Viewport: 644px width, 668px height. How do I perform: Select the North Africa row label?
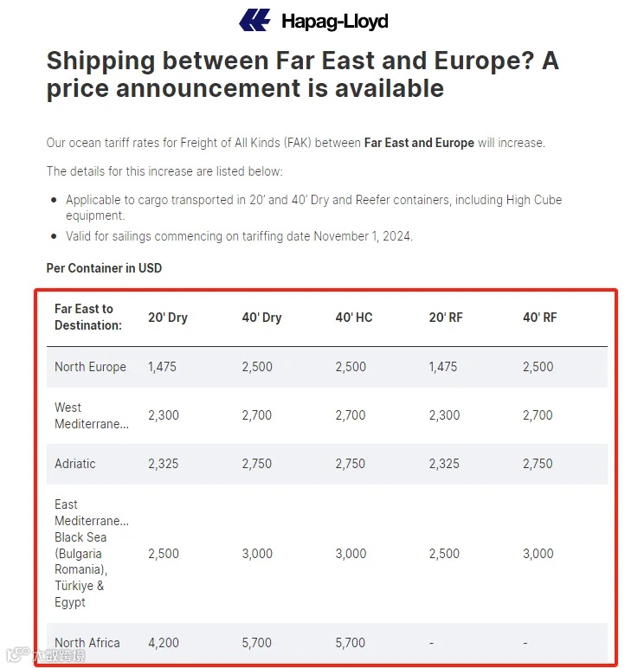87,643
